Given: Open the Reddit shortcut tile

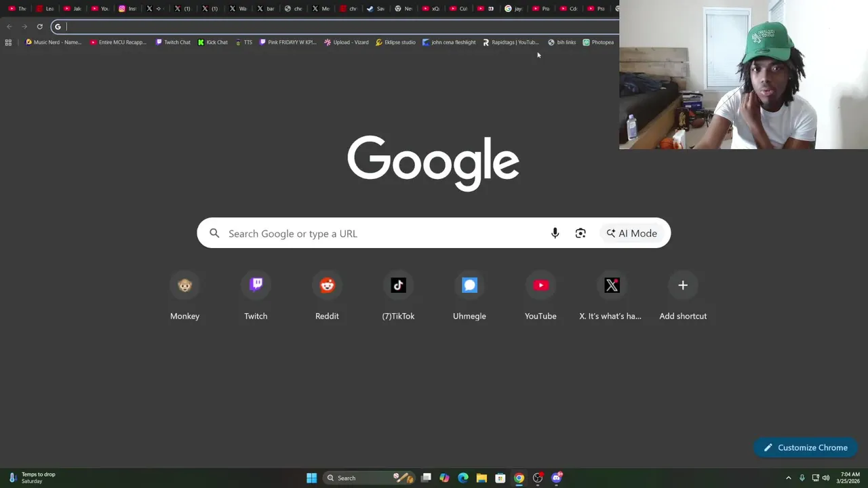Looking at the screenshot, I should pyautogui.click(x=327, y=296).
